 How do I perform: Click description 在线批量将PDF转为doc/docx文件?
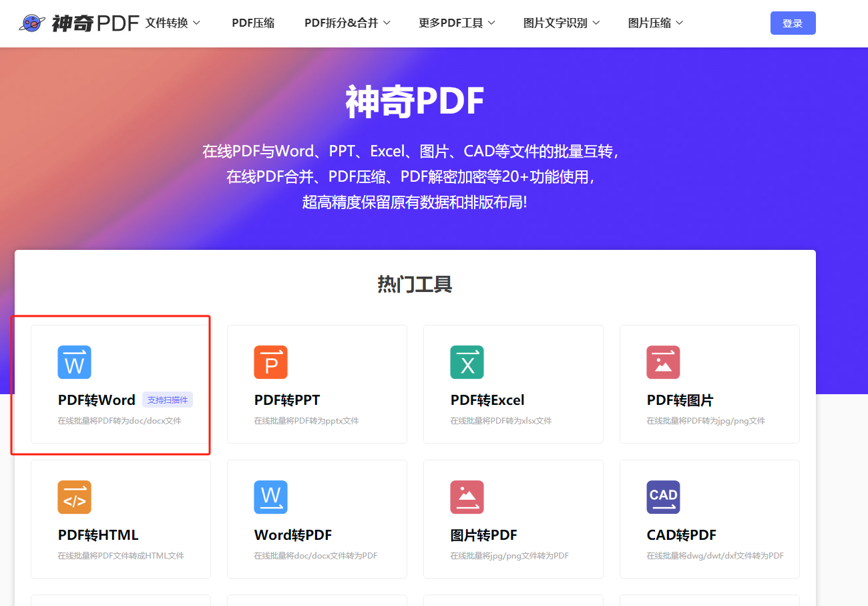[120, 421]
